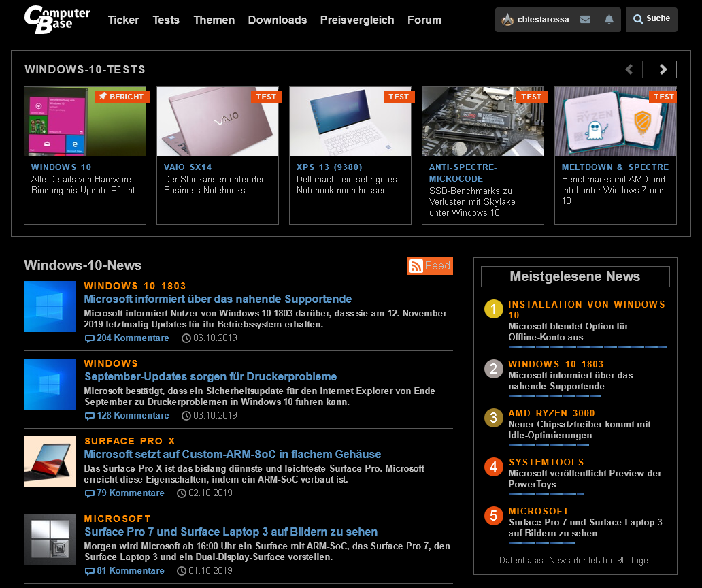Viewport: 702px width, 588px height.
Task: Click Meistgelesene News heading
Action: click(575, 276)
